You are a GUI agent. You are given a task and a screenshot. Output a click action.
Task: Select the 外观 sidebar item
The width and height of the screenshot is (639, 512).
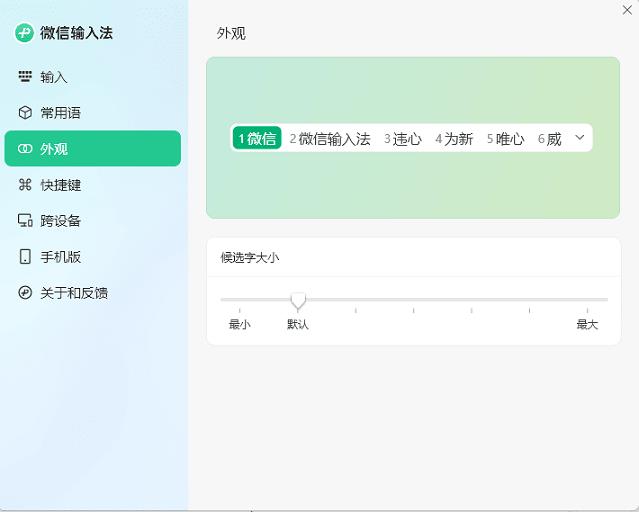(x=93, y=148)
